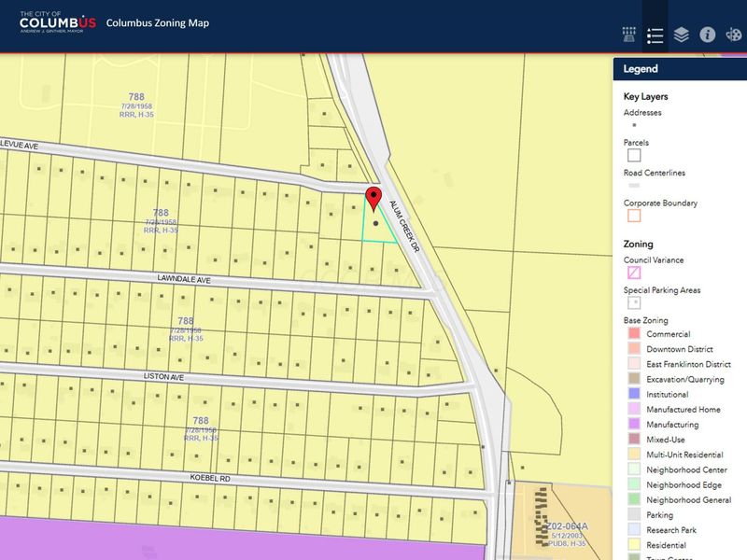This screenshot has width=747, height=560.
Task: Click the Commercial zoning color swatch
Action: click(x=634, y=333)
